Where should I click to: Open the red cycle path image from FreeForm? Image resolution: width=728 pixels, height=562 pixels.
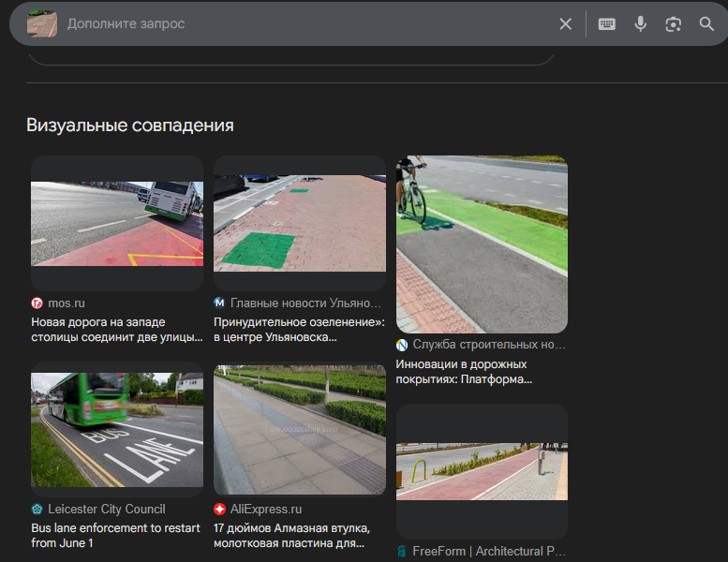click(482, 471)
